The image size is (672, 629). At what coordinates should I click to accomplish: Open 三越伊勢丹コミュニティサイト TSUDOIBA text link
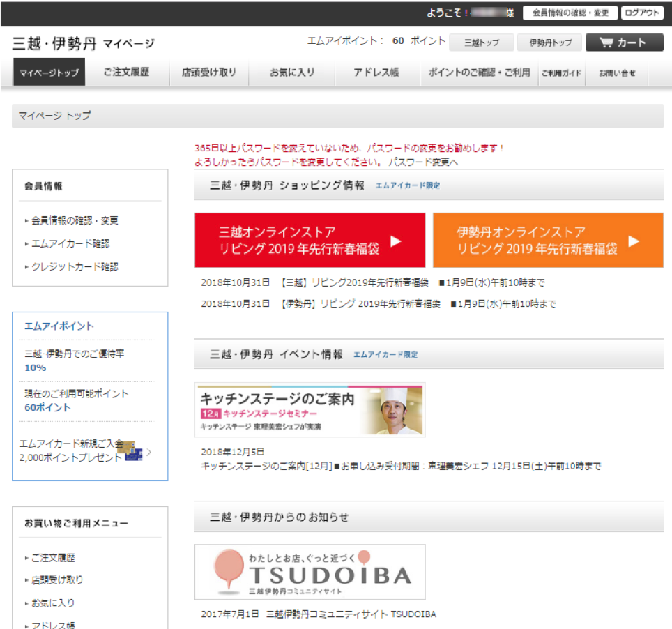[351, 614]
